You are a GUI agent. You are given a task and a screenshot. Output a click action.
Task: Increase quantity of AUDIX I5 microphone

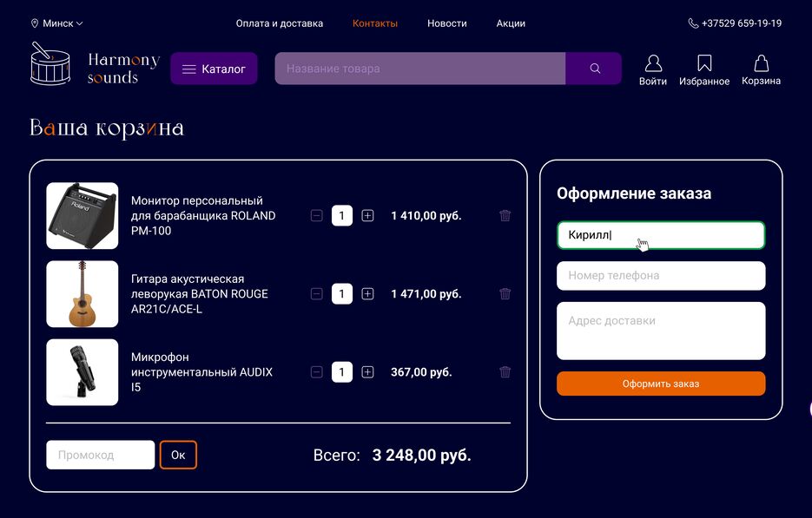pyautogui.click(x=367, y=372)
